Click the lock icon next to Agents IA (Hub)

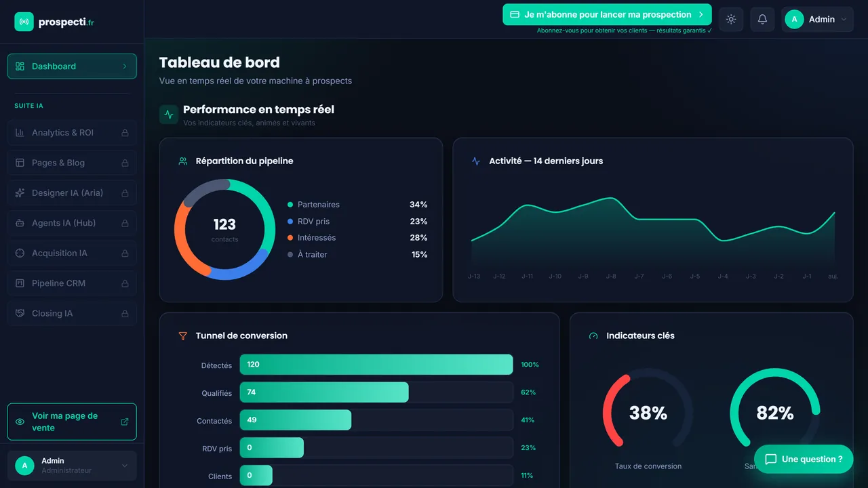click(x=125, y=223)
